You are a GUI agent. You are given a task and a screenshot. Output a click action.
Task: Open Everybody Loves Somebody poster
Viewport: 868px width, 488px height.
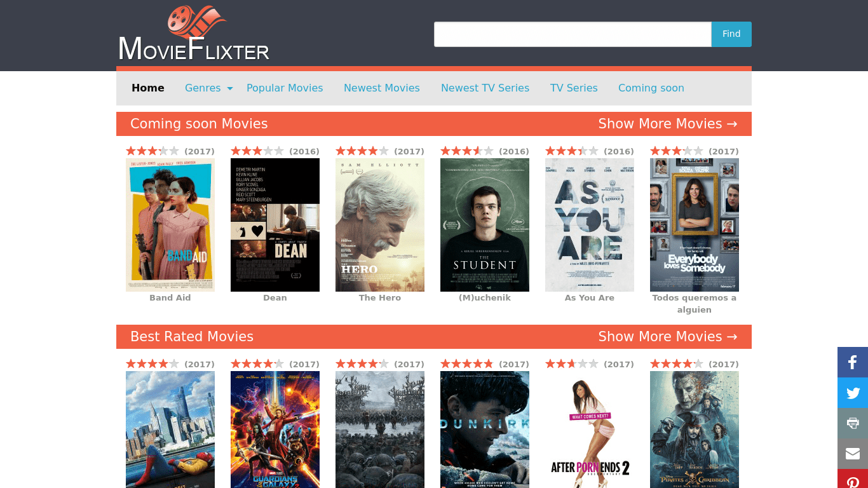tap(695, 225)
